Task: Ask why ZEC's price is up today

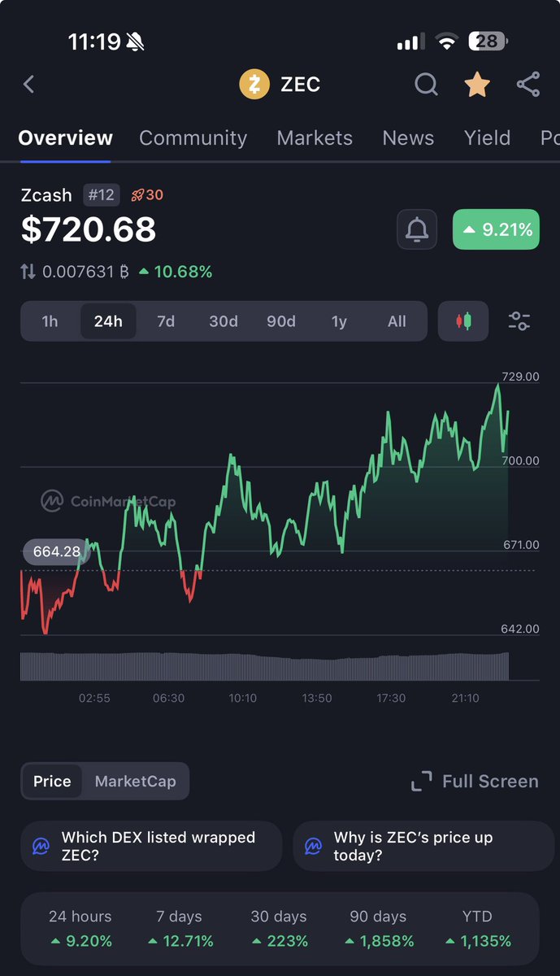Action: tap(426, 847)
